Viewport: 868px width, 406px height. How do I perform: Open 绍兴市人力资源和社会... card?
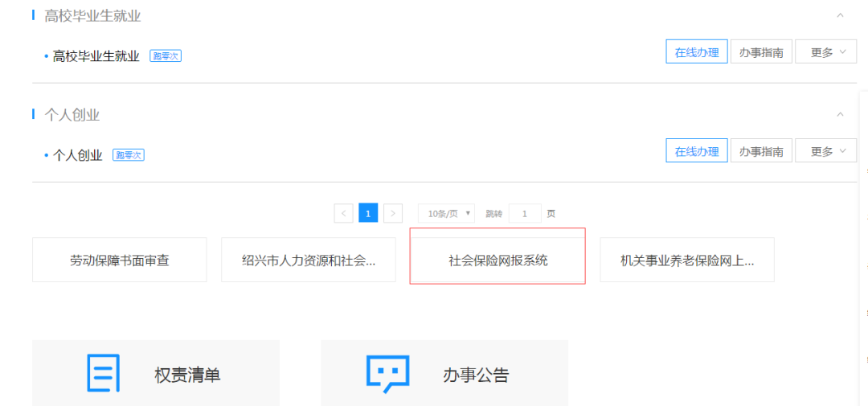point(309,260)
